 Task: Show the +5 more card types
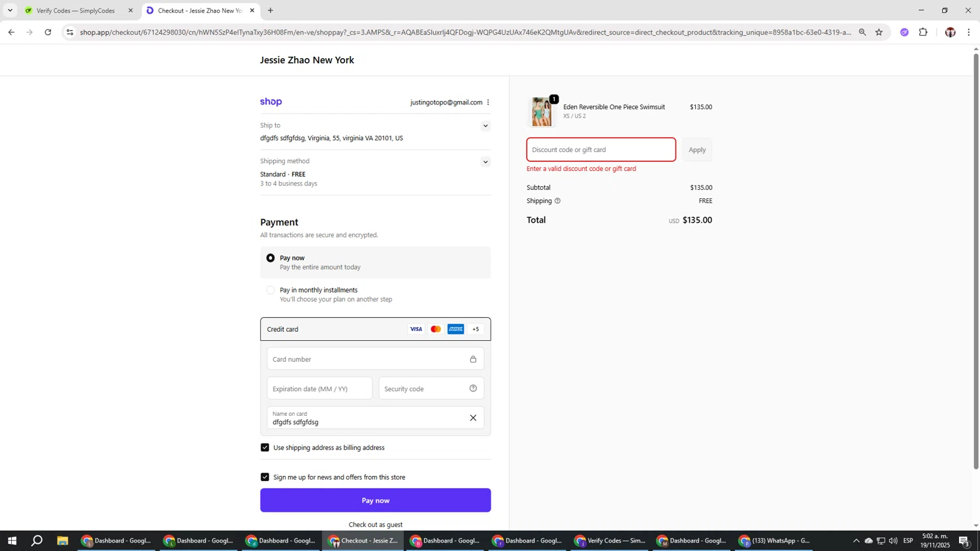[x=476, y=329]
